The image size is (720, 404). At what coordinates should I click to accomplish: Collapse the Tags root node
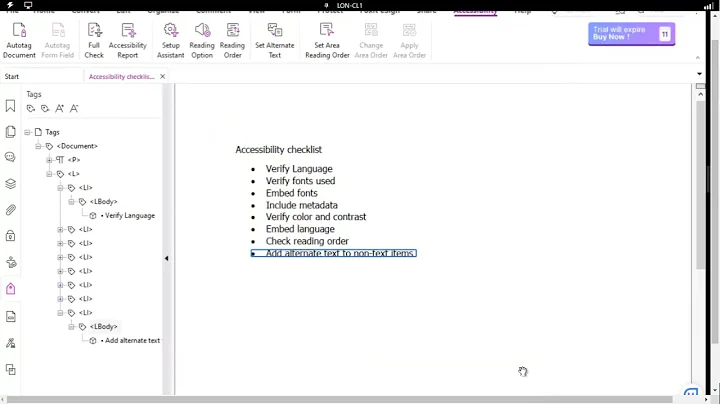point(27,132)
